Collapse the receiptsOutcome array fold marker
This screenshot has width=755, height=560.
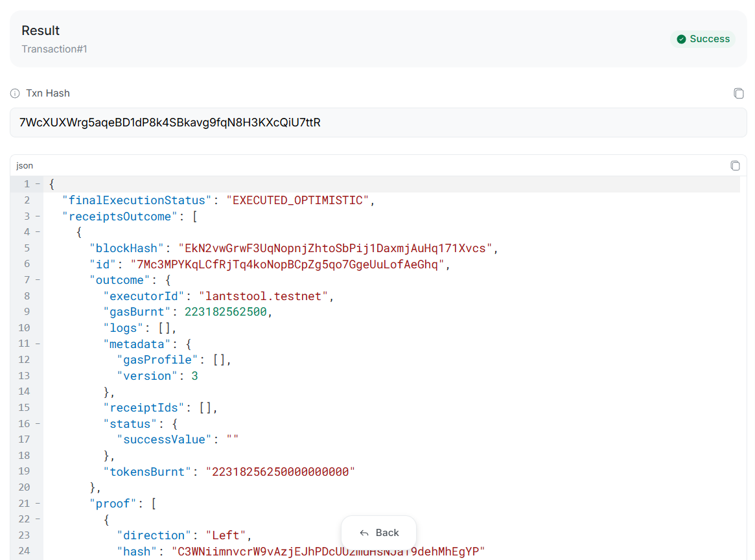(38, 216)
